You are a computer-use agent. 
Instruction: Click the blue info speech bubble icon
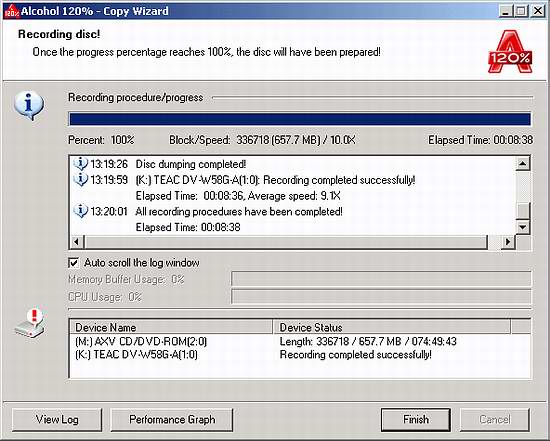pos(29,106)
